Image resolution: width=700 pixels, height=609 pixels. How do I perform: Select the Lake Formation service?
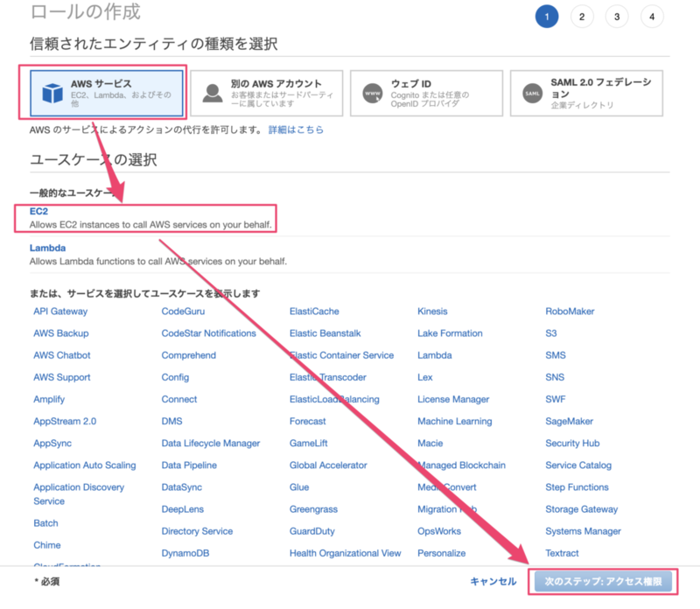click(450, 333)
